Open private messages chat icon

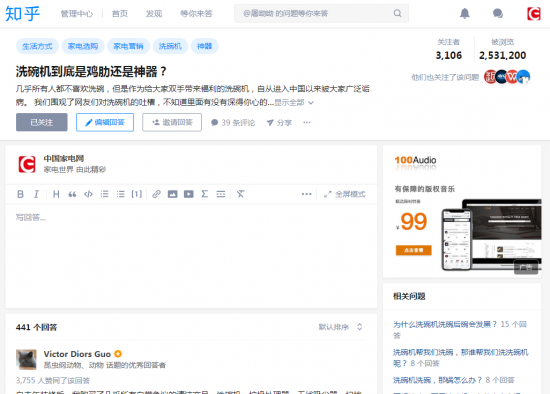[x=498, y=13]
